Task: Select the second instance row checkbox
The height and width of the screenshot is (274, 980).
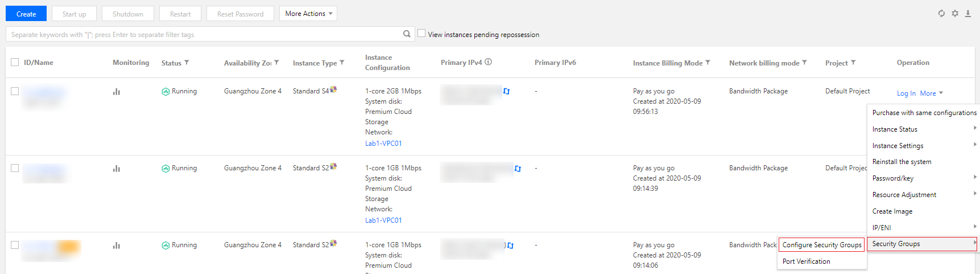Action: (15, 168)
